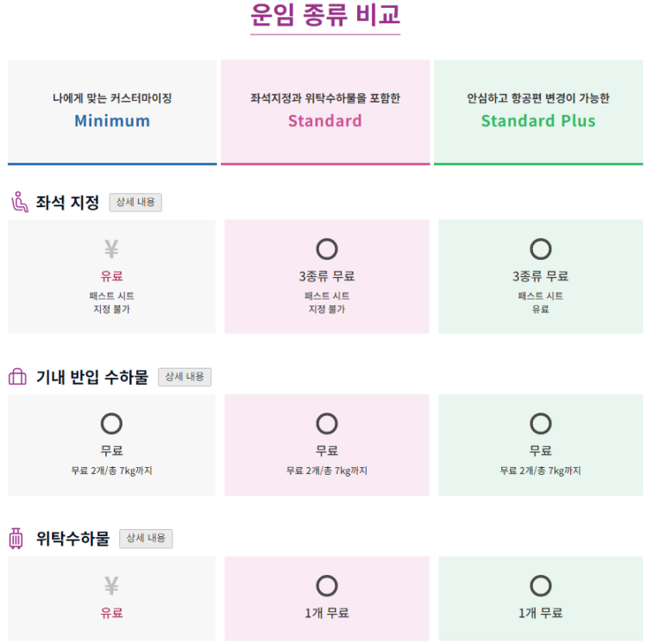The width and height of the screenshot is (647, 644).
Task: Click the 1개 무료 text under Standard Plus
Action: click(541, 613)
